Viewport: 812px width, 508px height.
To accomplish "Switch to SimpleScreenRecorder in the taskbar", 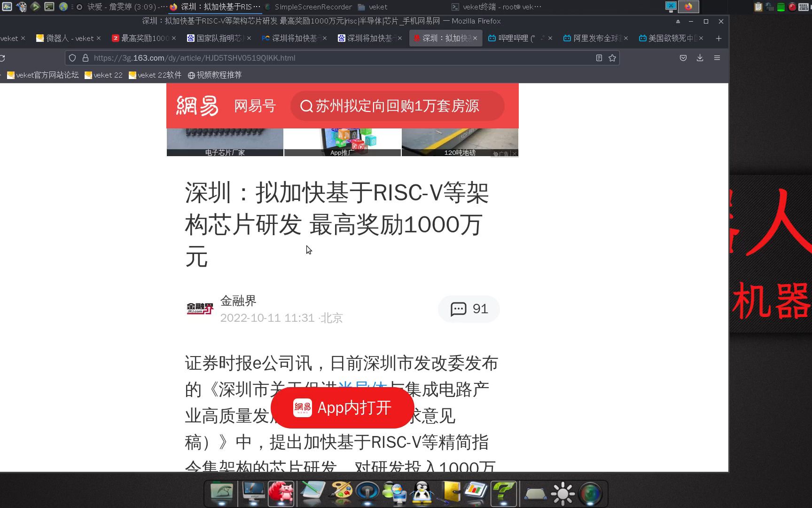I will 308,7.
